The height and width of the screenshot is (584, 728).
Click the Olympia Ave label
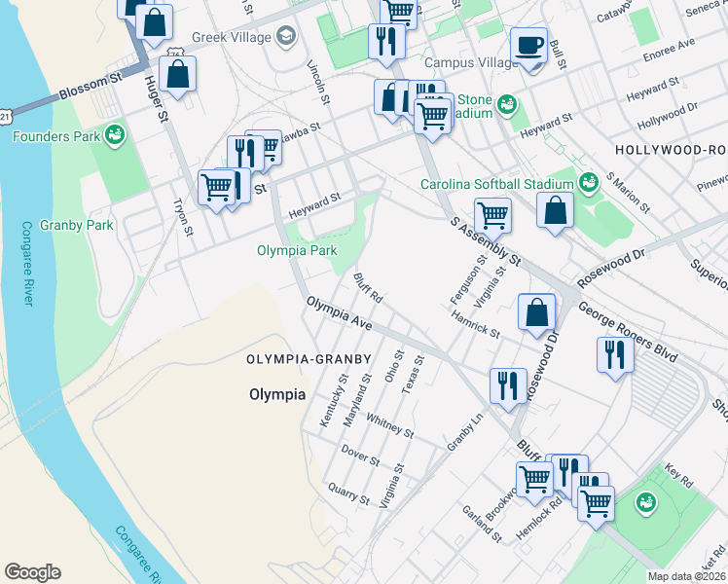339,314
